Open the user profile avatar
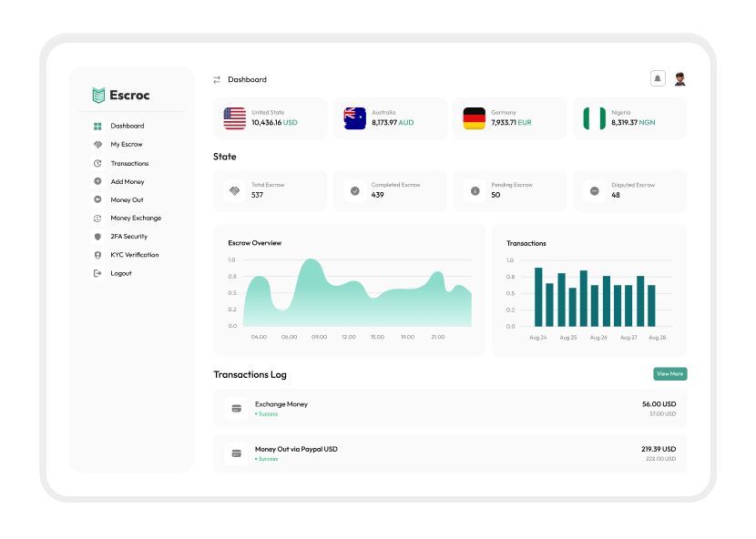Screen dimensions: 756x539 click(679, 79)
